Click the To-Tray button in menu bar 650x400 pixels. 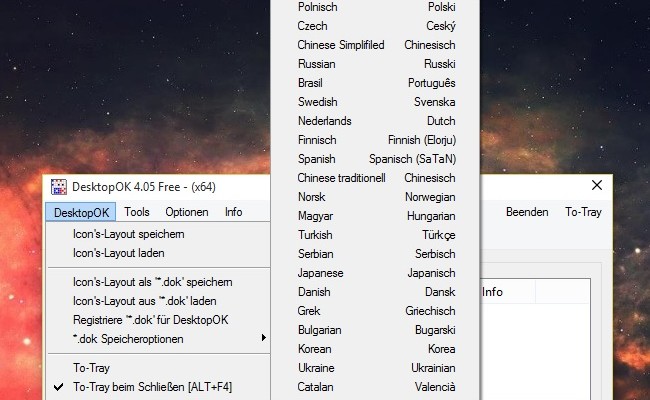click(x=583, y=212)
